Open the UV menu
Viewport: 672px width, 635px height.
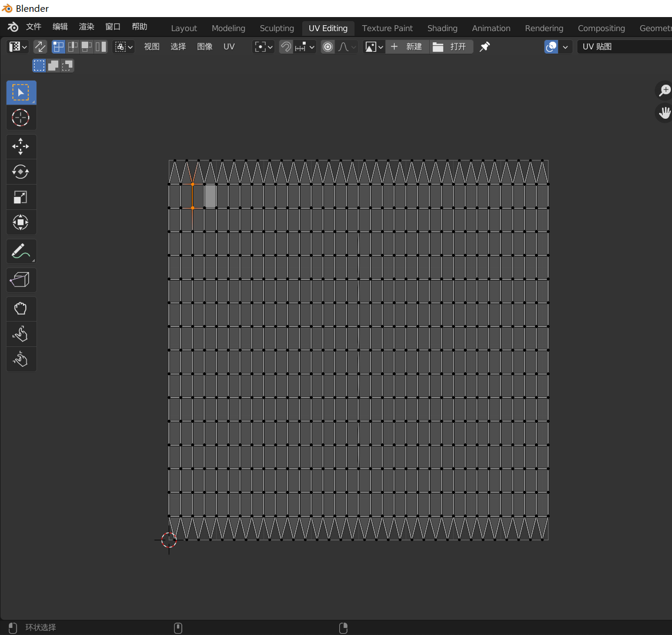[x=229, y=46]
